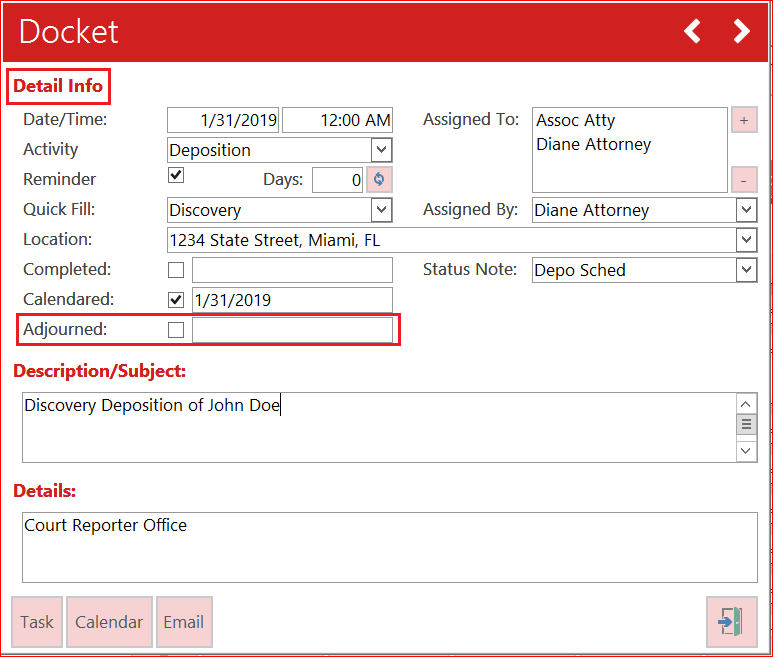
Task: Click the Task button
Action: 37,622
